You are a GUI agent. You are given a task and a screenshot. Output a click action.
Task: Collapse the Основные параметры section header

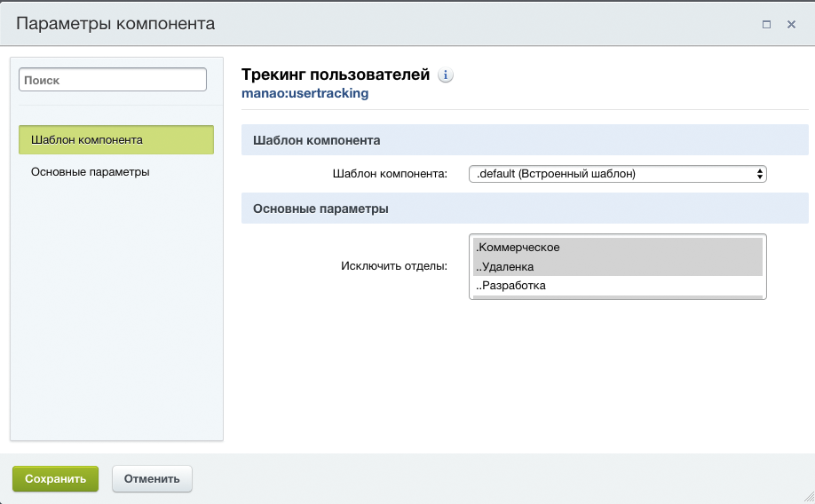point(525,209)
